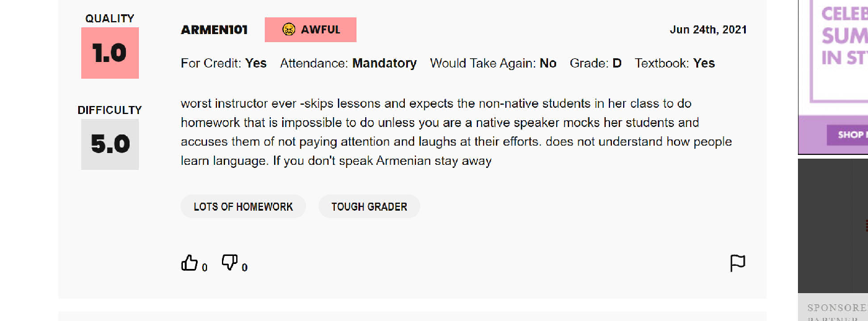This screenshot has width=868, height=321.
Task: Click the thumbs up count number
Action: tap(205, 268)
